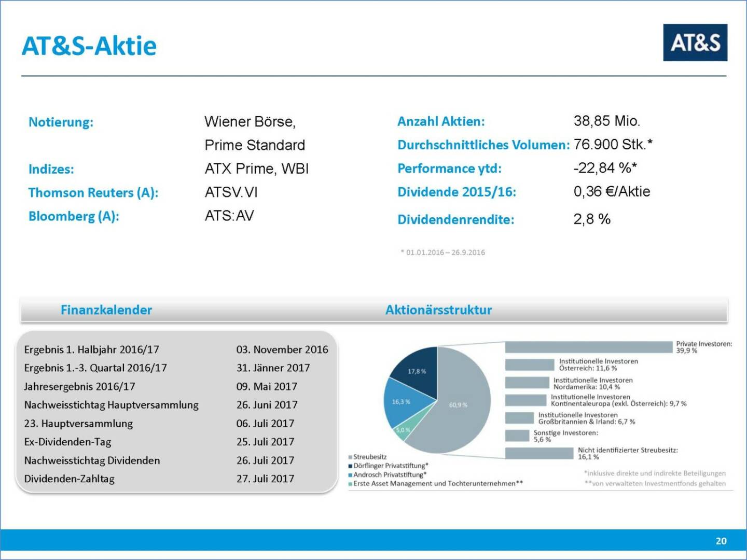
Task: Click the date 25. Juli 2017
Action: [x=265, y=442]
